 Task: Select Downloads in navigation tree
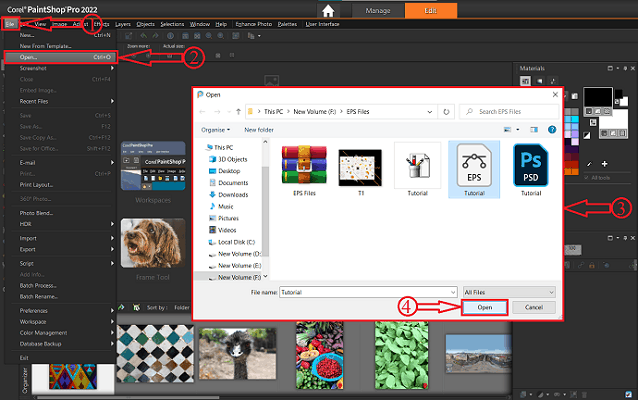click(228, 195)
